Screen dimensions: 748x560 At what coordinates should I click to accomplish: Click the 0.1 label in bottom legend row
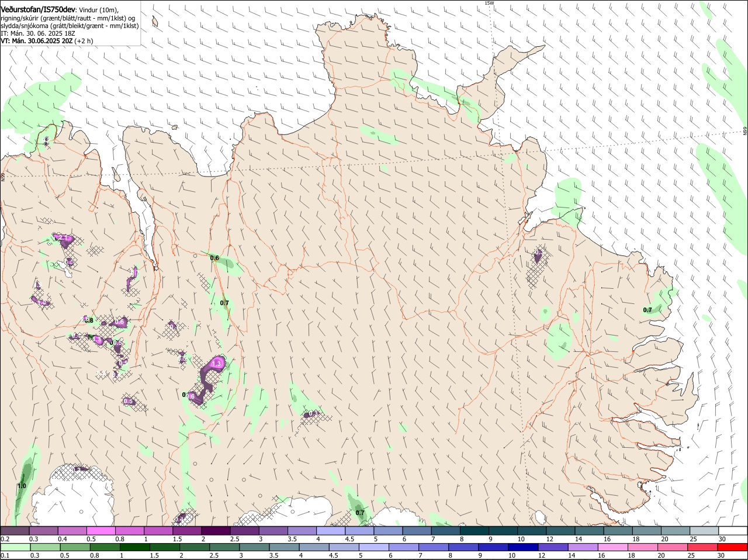pos(5,555)
